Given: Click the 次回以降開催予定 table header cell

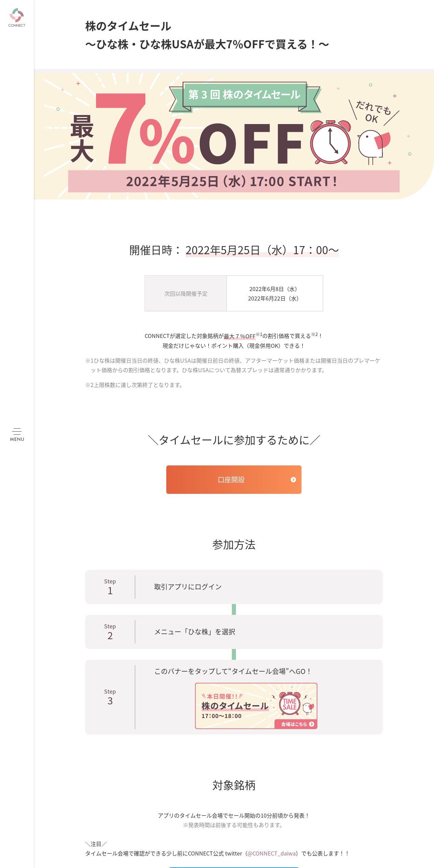Looking at the screenshot, I should pyautogui.click(x=186, y=293).
